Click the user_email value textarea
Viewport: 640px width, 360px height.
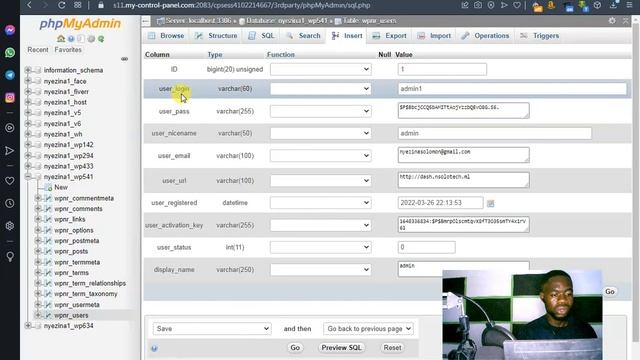point(464,155)
